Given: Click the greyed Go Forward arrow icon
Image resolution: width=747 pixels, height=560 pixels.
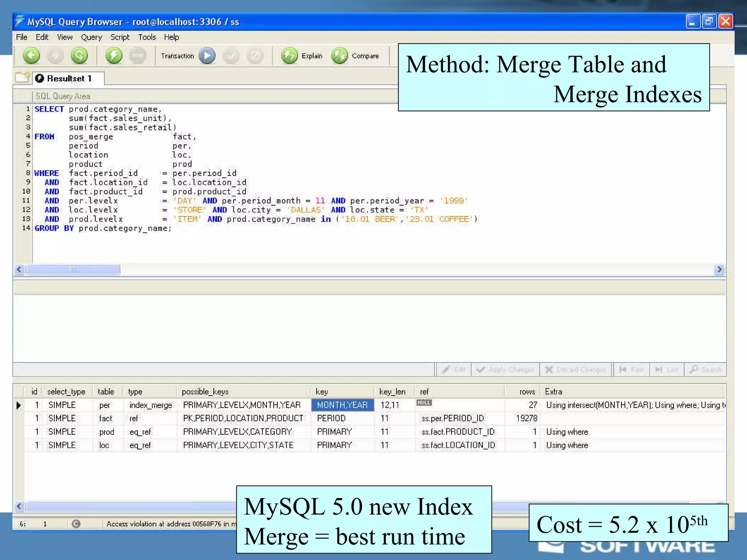Looking at the screenshot, I should tap(55, 55).
